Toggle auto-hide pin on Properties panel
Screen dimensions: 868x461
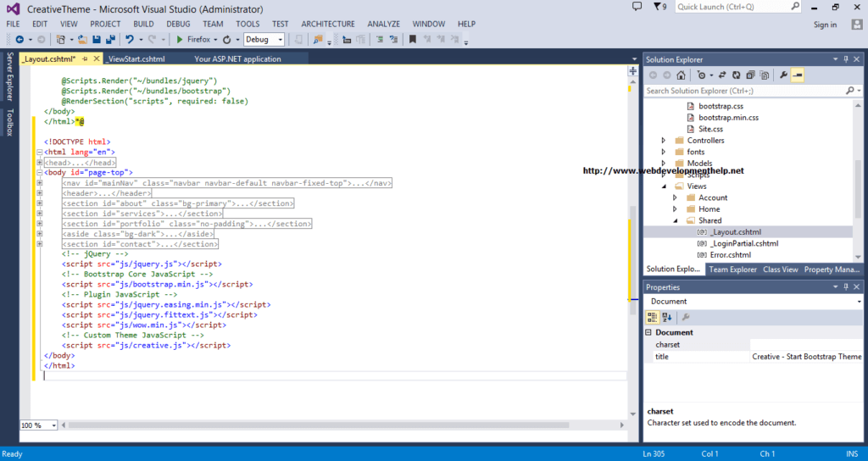click(846, 286)
